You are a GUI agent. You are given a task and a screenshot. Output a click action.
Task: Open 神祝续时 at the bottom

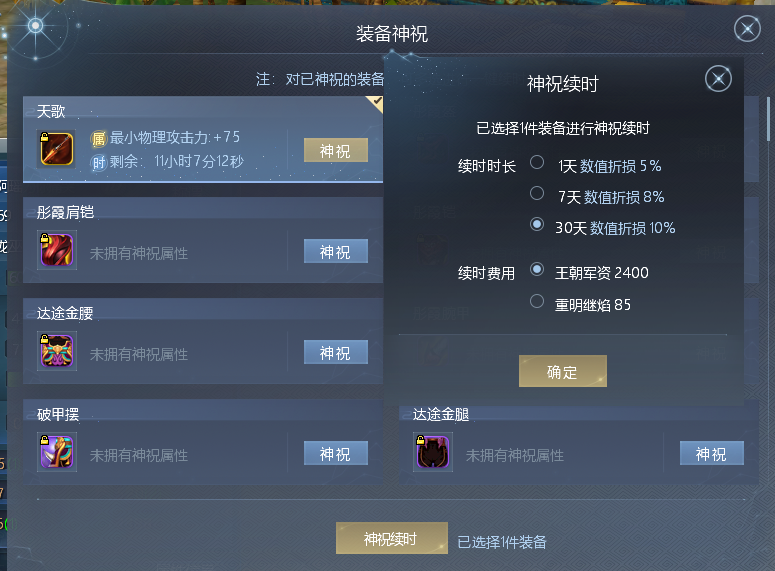click(392, 538)
